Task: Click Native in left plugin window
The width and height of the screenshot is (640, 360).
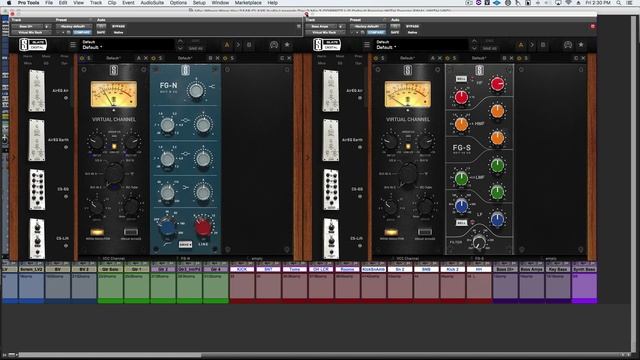Action: 118,32
